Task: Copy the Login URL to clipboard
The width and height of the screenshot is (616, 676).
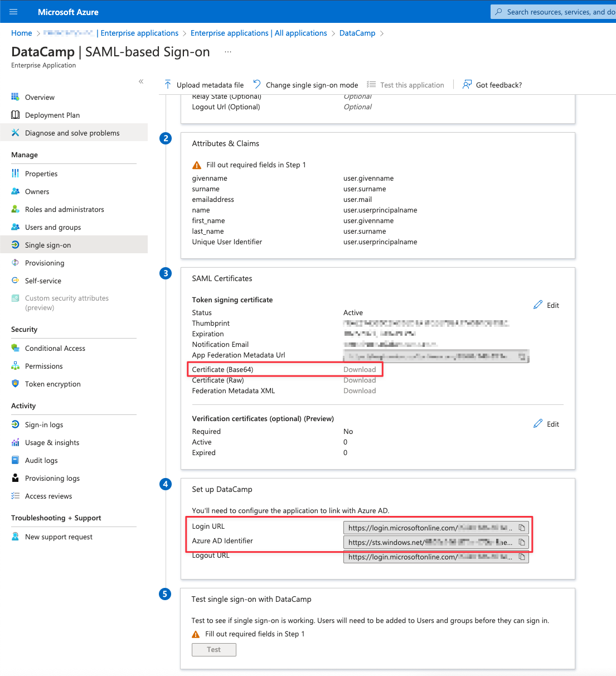Action: pos(522,528)
